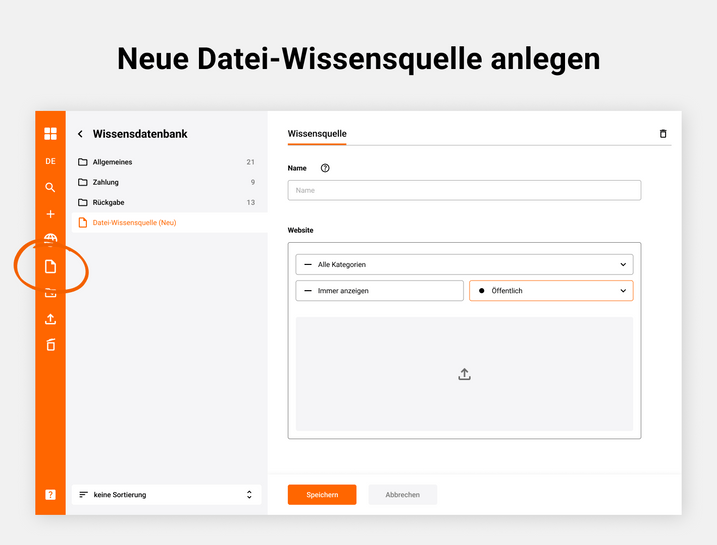717x545 pixels.
Task: Open the dashboard grid icon in sidebar
Action: (x=50, y=134)
